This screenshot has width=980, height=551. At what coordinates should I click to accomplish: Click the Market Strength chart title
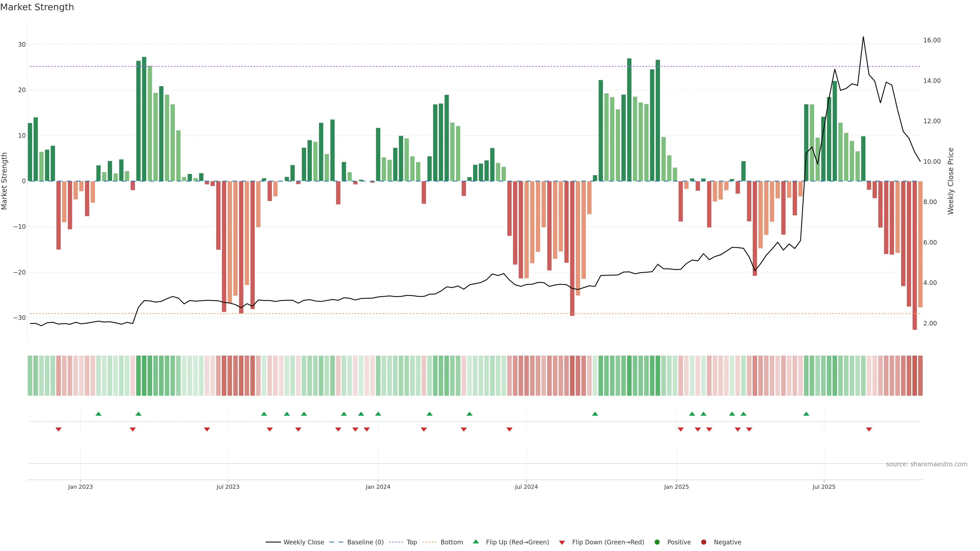pyautogui.click(x=37, y=7)
